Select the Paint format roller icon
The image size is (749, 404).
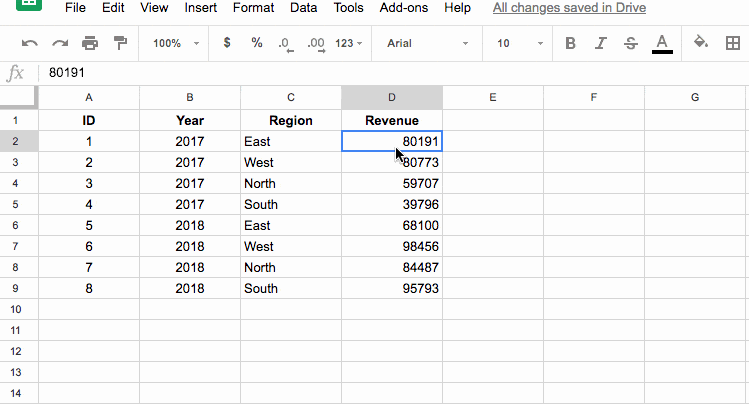point(120,43)
